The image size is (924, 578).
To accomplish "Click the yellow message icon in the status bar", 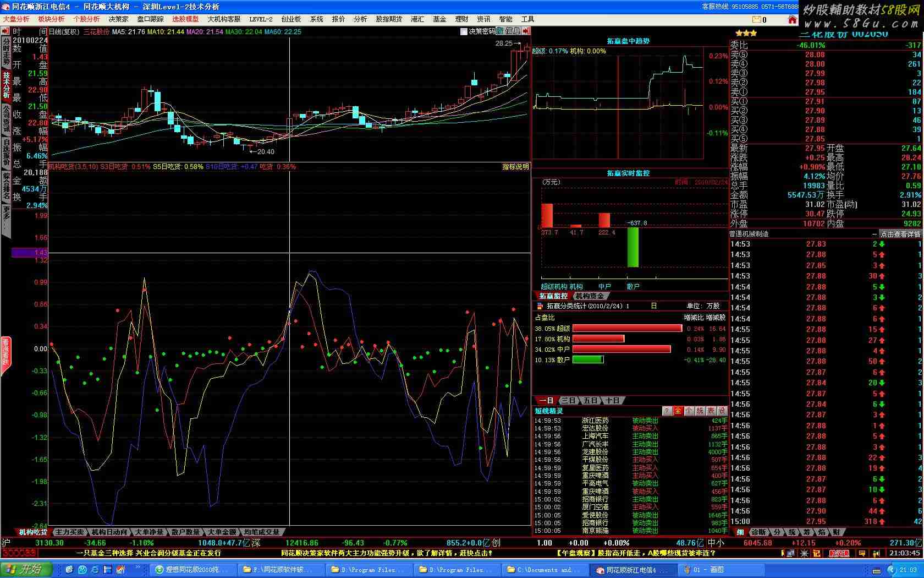I will coord(862,553).
